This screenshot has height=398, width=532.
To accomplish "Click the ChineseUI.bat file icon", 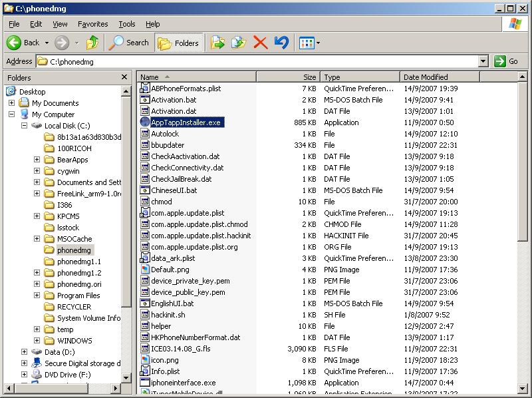I will point(145,190).
